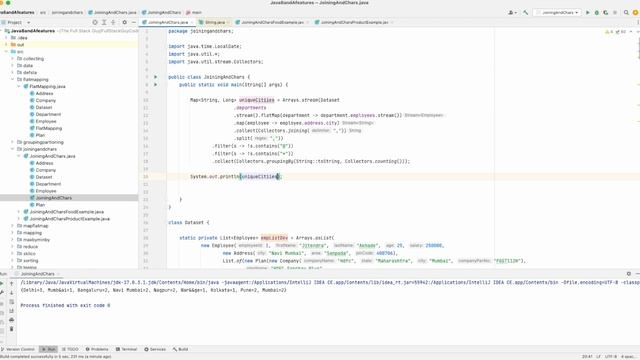Screen dimensions: 640x360
Task: Expand all icon in Project panel header
Action: 104,22
